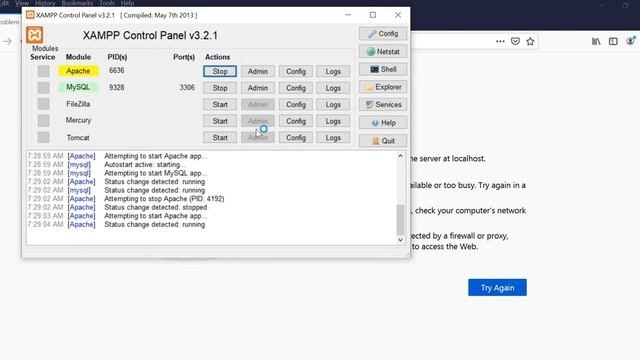This screenshot has height=360, width=640.
Task: Maximize the XAMPP Control Panel window
Action: (x=373, y=15)
